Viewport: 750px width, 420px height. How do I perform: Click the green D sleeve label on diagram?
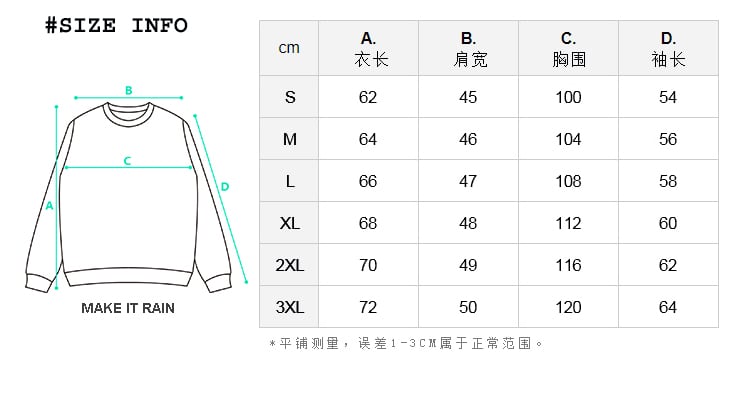[x=225, y=186]
